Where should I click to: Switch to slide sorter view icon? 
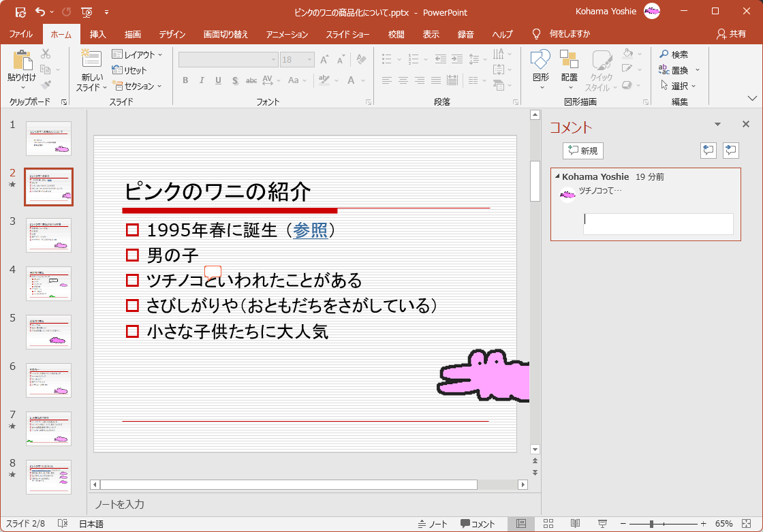point(548,523)
